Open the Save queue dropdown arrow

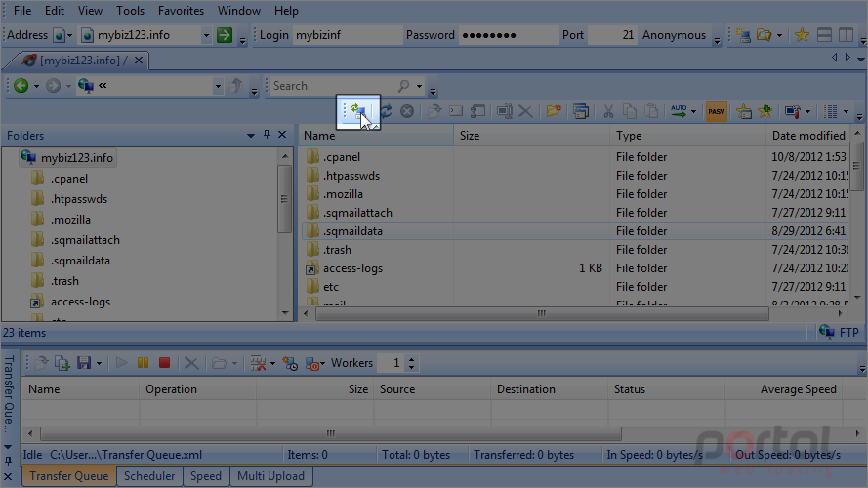pos(99,363)
